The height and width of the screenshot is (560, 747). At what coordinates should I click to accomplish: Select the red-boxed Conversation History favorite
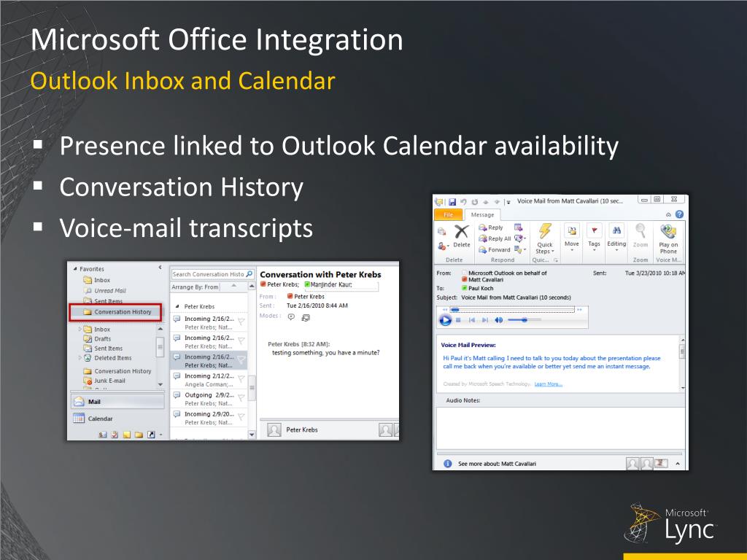116,312
